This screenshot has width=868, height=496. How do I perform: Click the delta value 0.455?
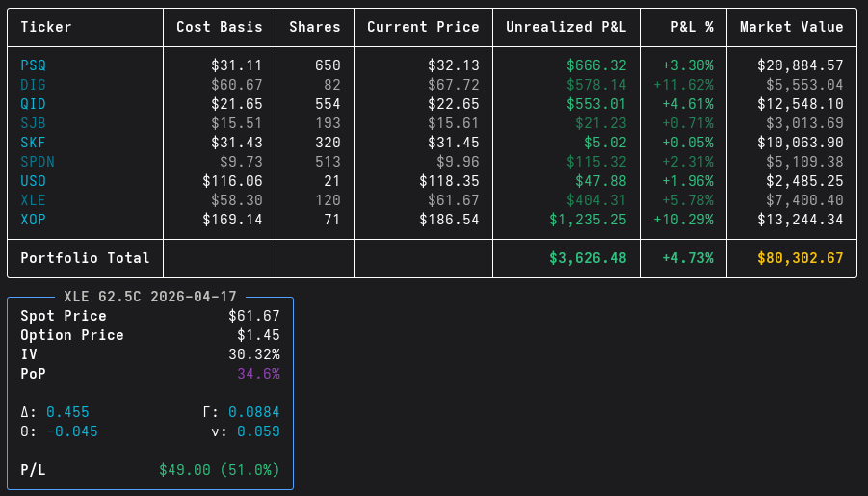(67, 412)
